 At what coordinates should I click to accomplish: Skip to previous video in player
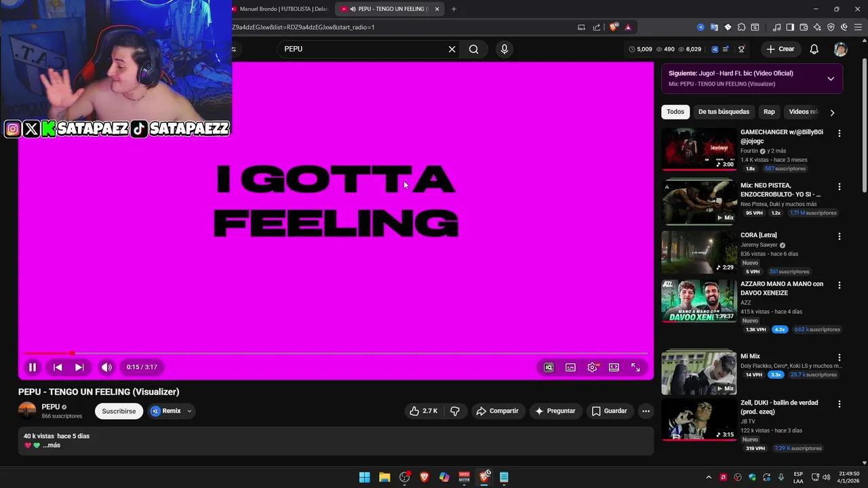pos(58,367)
